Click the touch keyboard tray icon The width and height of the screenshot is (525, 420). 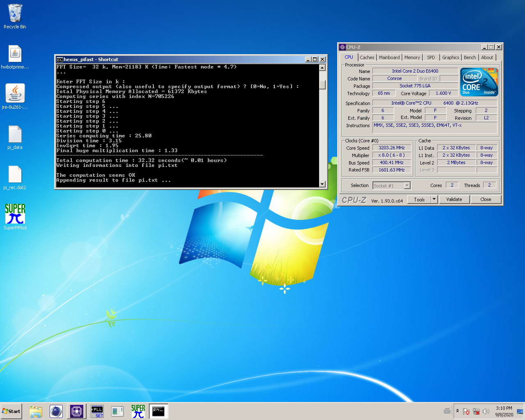[447, 411]
